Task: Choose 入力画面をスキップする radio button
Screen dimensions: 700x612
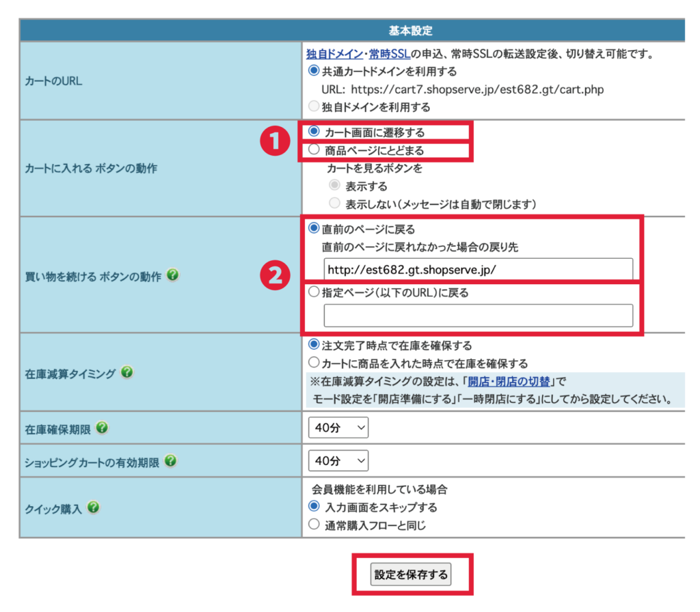Action: (314, 507)
